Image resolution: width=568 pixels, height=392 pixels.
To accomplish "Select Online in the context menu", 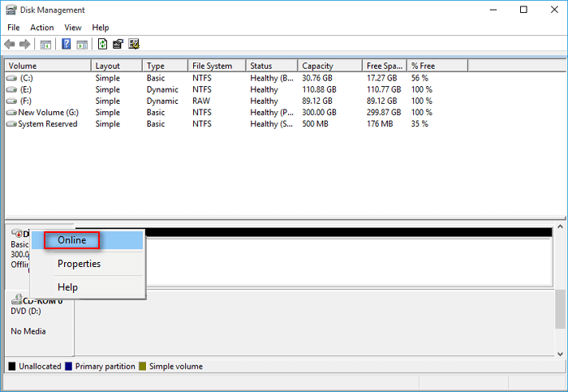I will [x=72, y=240].
